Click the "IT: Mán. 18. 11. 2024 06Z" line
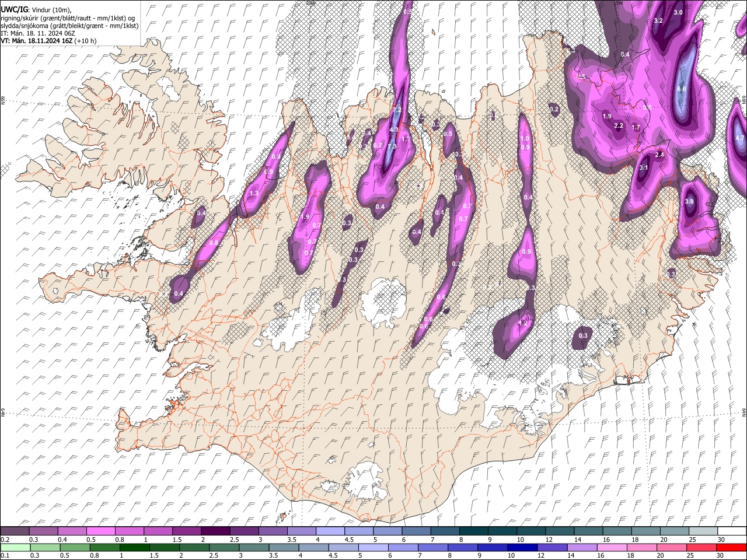This screenshot has height=560, width=747. pos(38,33)
